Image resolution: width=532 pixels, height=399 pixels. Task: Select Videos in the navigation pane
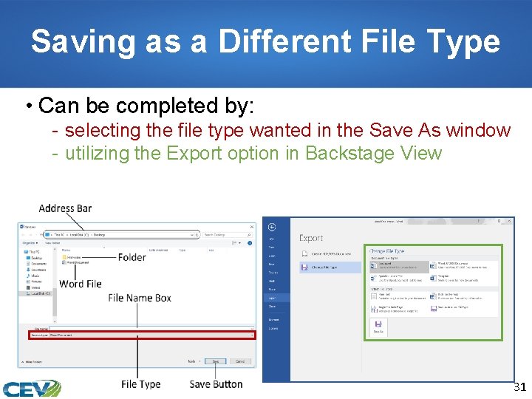[x=33, y=287]
